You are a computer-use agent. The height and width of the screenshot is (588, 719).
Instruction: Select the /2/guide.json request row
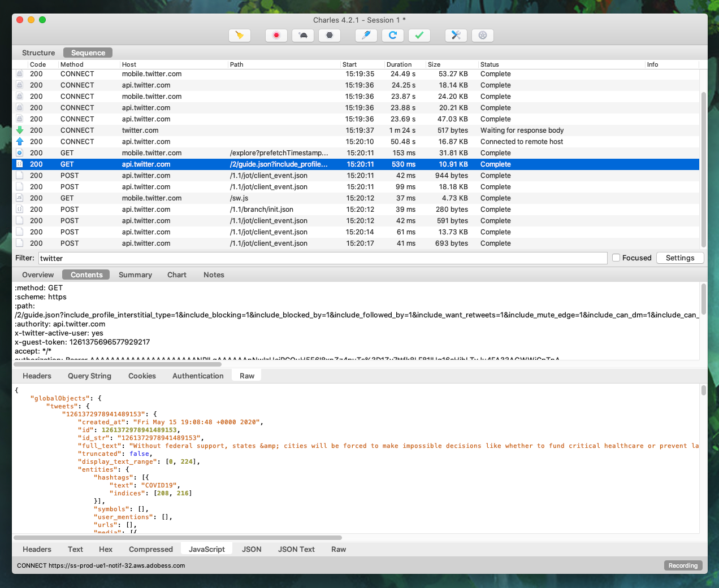[356, 164]
